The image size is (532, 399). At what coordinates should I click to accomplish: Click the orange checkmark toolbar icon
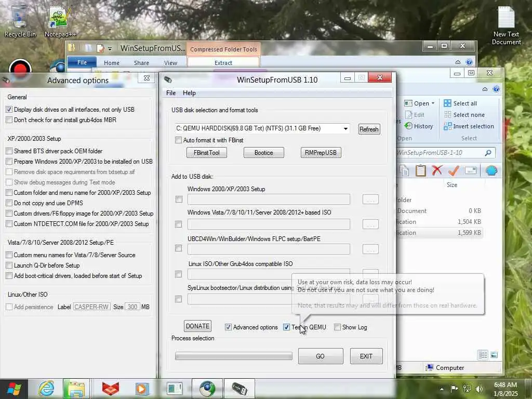coord(454,170)
